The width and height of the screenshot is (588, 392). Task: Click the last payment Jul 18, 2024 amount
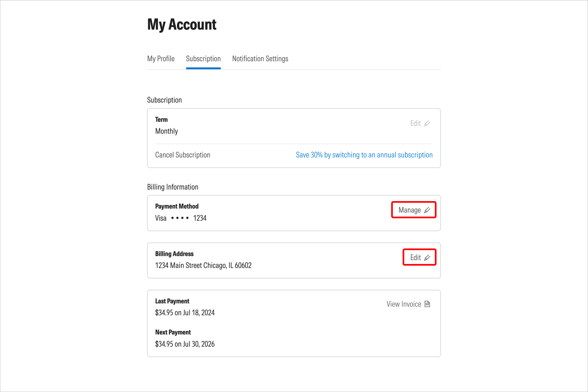point(185,313)
